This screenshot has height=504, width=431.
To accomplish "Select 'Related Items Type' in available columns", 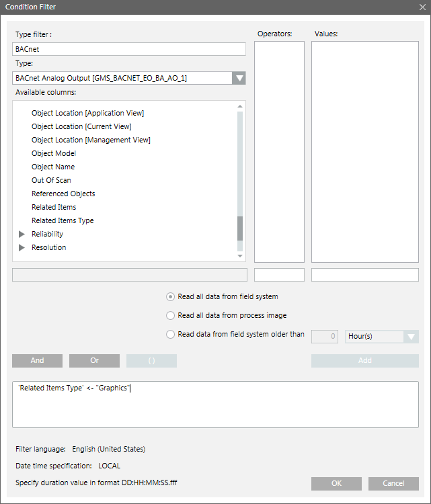I will pyautogui.click(x=63, y=220).
